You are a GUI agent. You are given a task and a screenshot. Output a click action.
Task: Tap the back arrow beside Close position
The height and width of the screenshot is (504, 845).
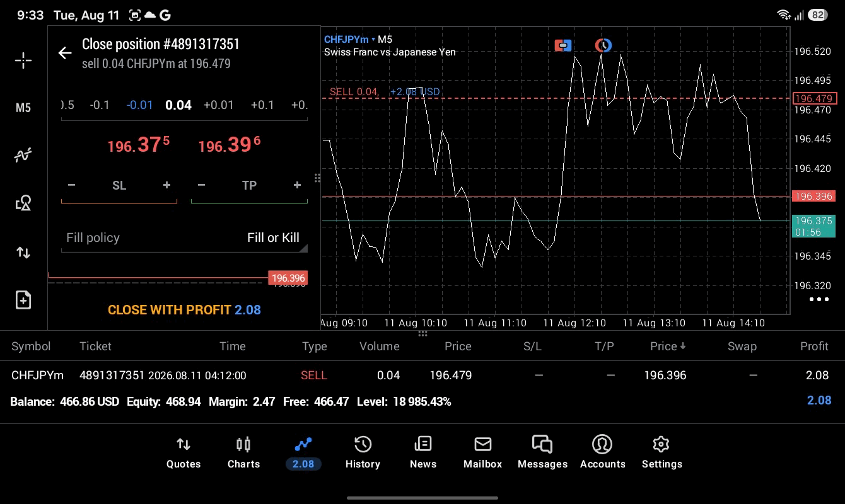click(x=65, y=53)
